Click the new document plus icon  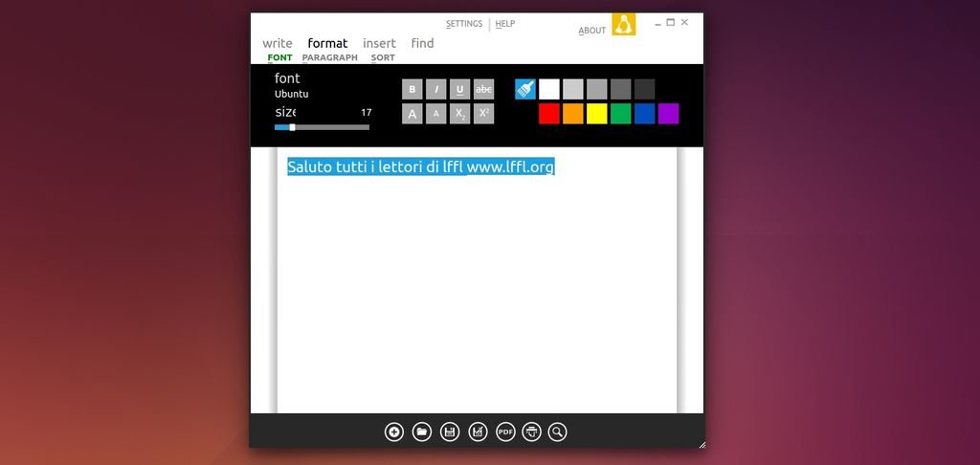[x=394, y=432]
